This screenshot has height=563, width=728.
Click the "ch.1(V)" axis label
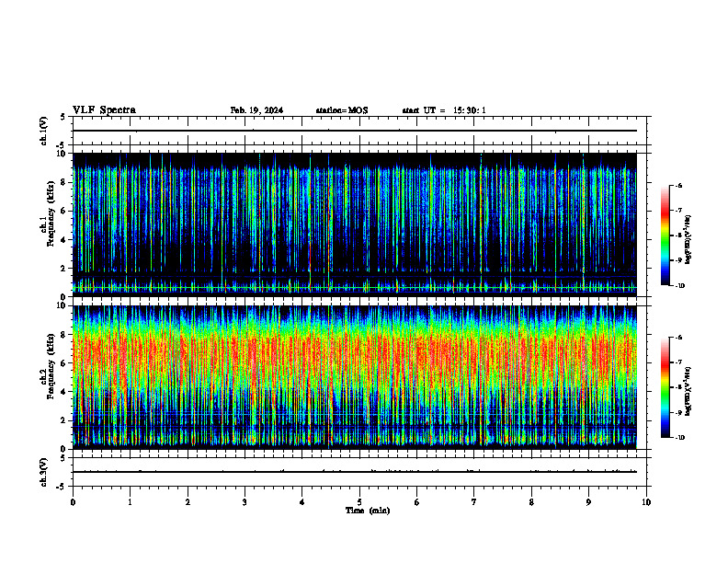[x=43, y=131]
